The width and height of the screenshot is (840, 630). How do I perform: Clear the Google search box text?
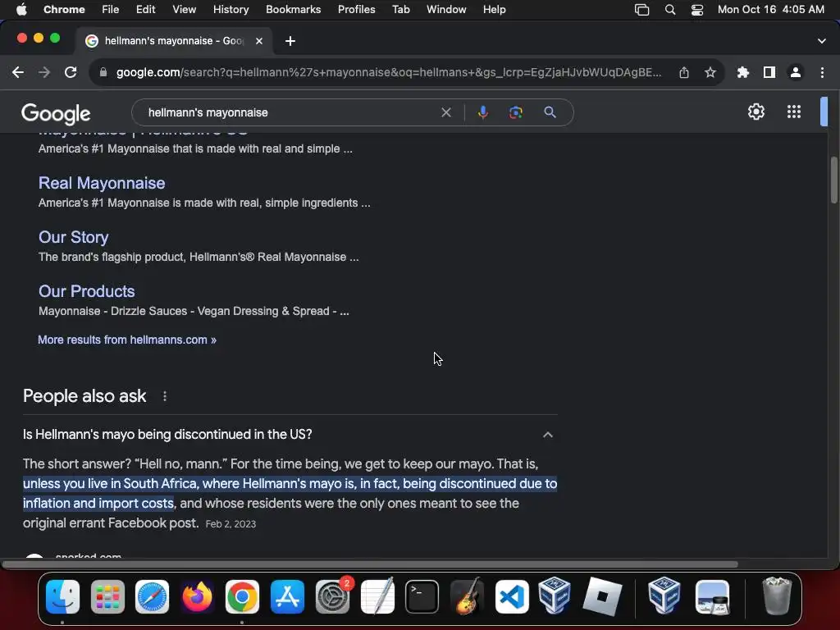point(446,112)
